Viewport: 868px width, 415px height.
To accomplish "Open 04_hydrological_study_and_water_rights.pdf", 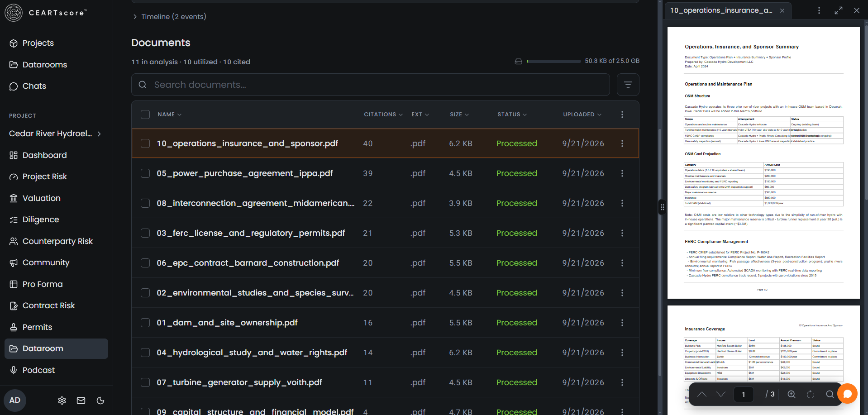I will 252,353.
